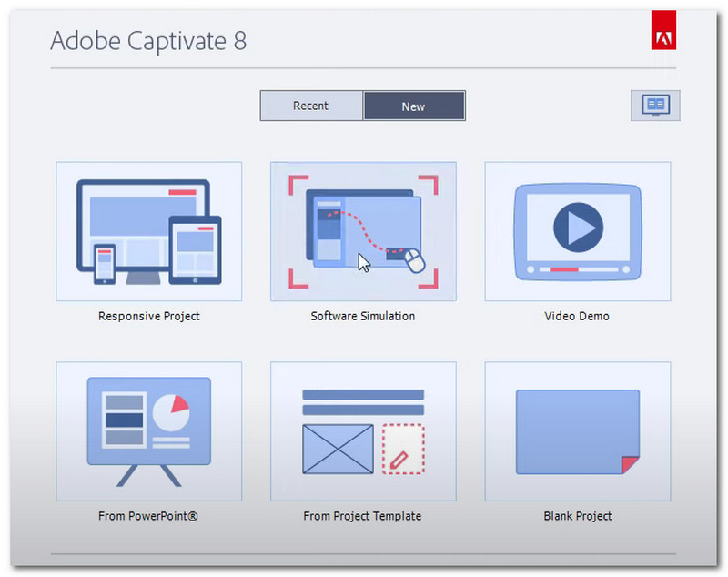The image size is (728, 577).
Task: Click the From PowerPoint® label
Action: click(148, 516)
